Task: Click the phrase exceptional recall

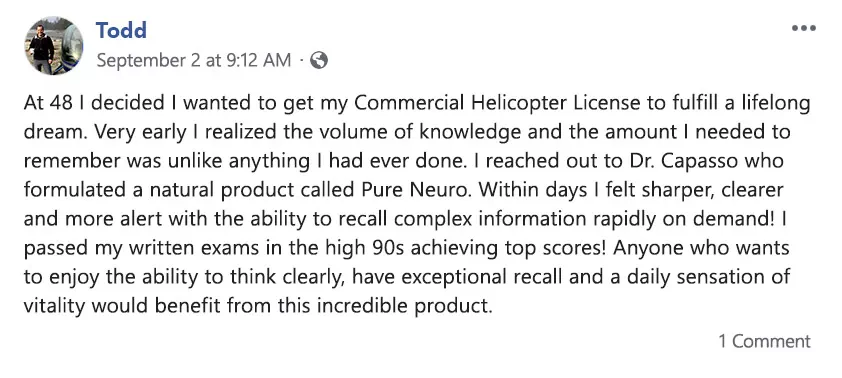Action: (x=480, y=277)
